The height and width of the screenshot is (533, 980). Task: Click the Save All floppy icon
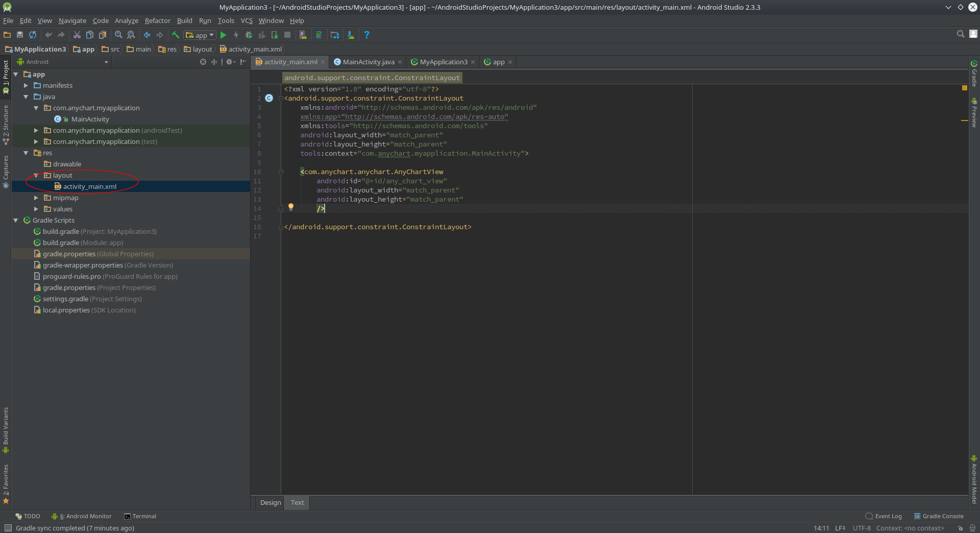coord(20,35)
